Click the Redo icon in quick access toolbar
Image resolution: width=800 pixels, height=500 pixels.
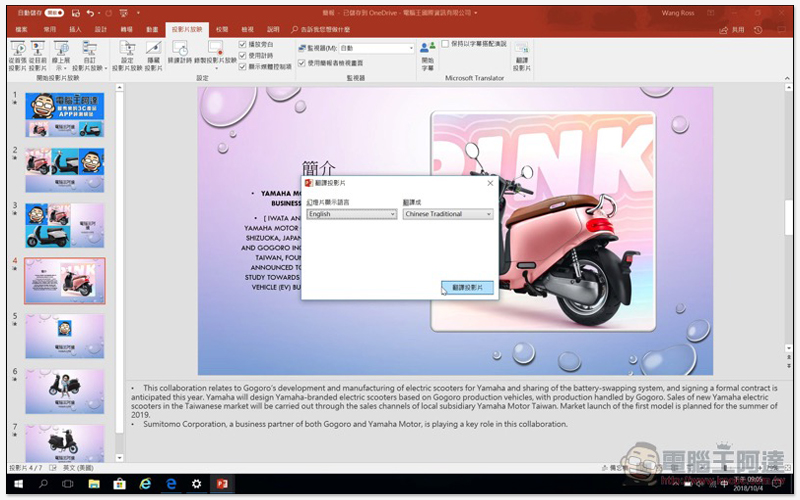click(x=108, y=13)
